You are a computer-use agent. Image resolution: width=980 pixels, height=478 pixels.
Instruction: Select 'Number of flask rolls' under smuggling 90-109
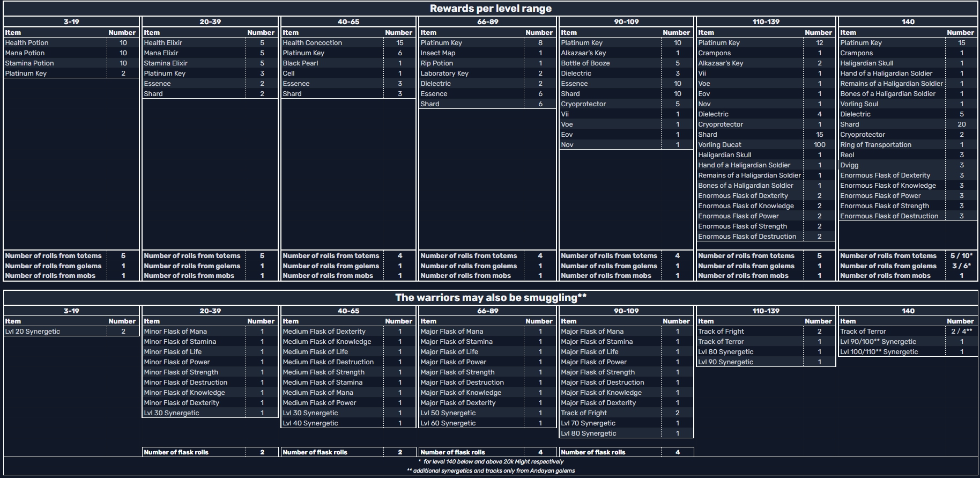coord(610,452)
